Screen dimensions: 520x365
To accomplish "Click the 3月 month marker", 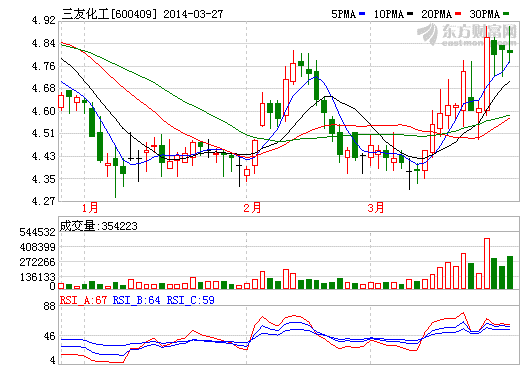I will (x=376, y=208).
